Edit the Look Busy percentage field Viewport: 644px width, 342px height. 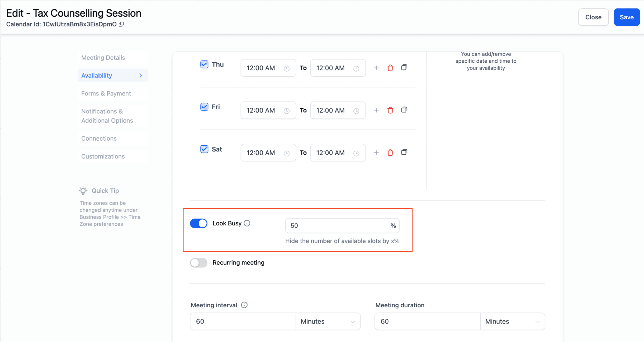pyautogui.click(x=342, y=226)
